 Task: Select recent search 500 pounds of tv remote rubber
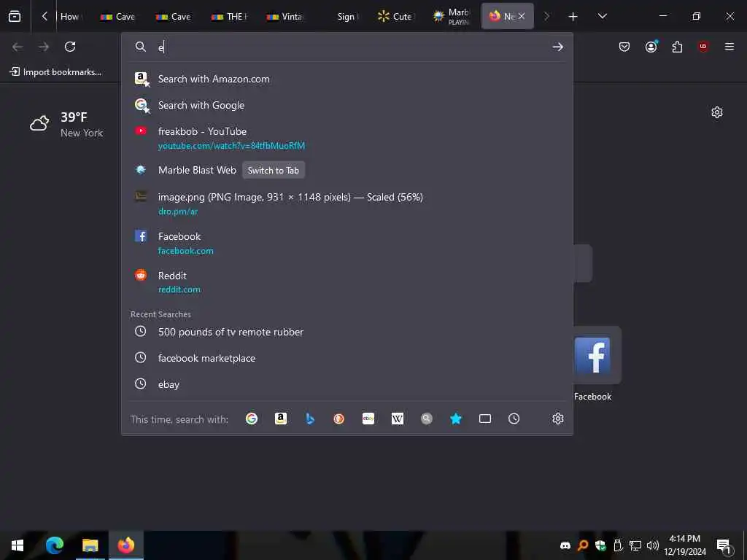click(347, 332)
